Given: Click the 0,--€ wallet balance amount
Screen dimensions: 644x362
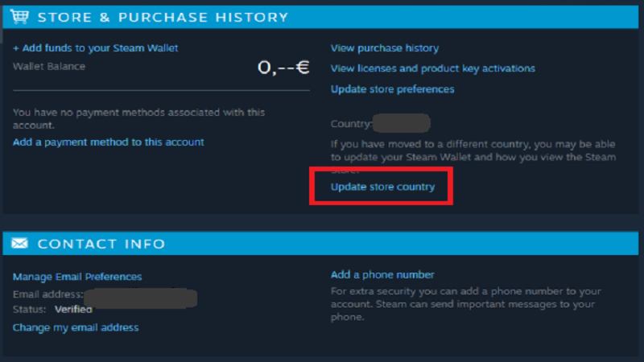Looking at the screenshot, I should point(283,68).
